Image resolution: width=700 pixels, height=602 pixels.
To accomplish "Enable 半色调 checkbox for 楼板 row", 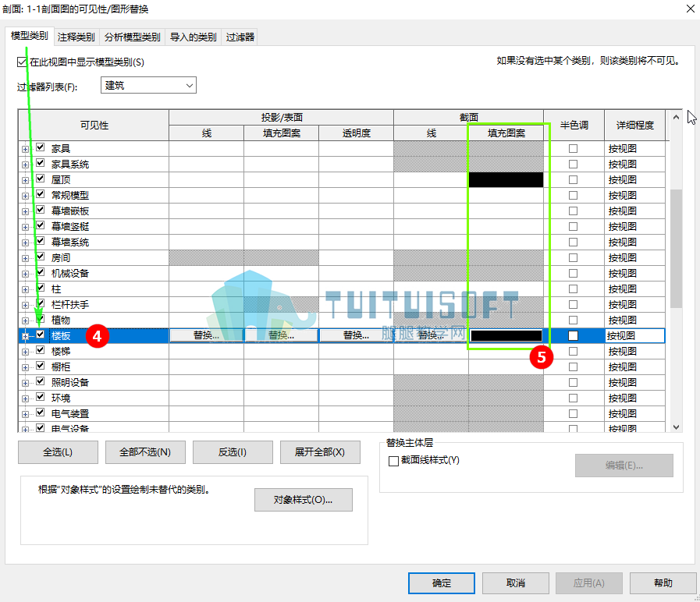I will pos(574,335).
